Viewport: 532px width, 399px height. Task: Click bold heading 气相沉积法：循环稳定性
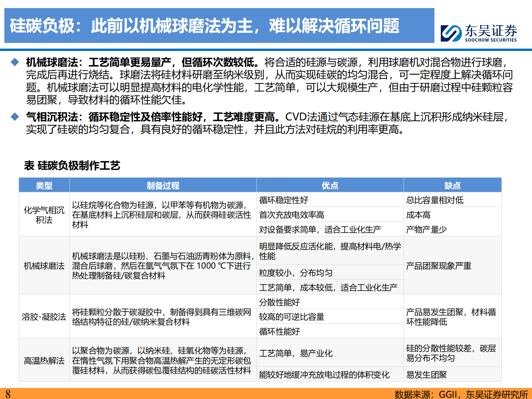154,117
